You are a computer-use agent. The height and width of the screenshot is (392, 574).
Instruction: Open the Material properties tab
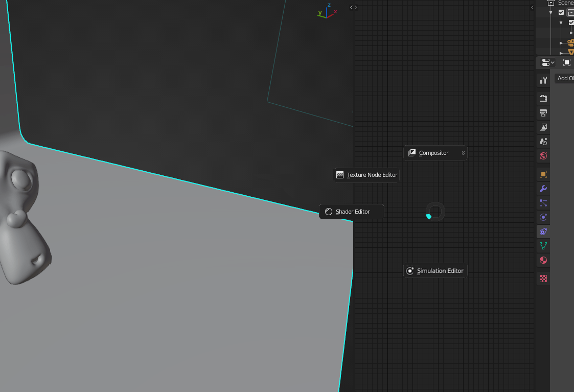point(543,260)
